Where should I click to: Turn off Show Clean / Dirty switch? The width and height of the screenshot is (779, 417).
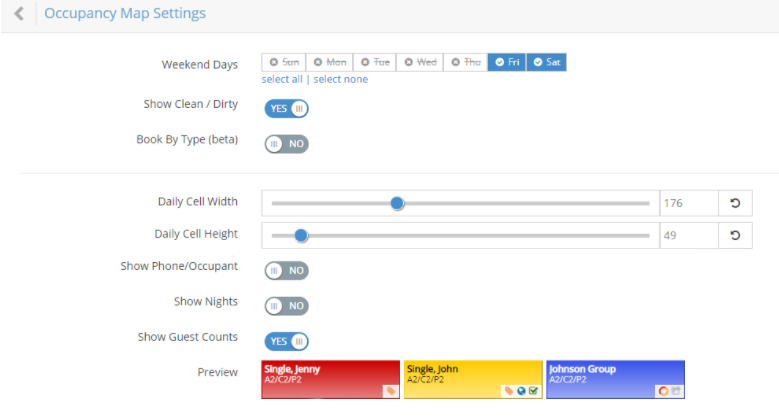click(286, 108)
